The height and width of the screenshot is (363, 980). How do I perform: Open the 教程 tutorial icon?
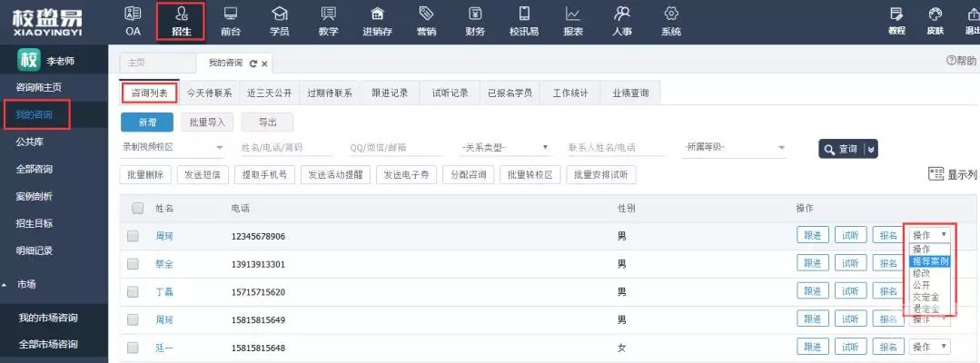(896, 22)
